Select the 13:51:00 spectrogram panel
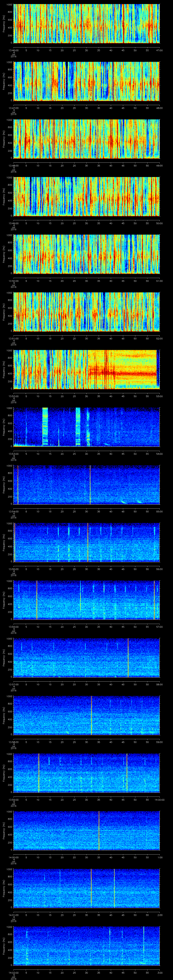 87,312
